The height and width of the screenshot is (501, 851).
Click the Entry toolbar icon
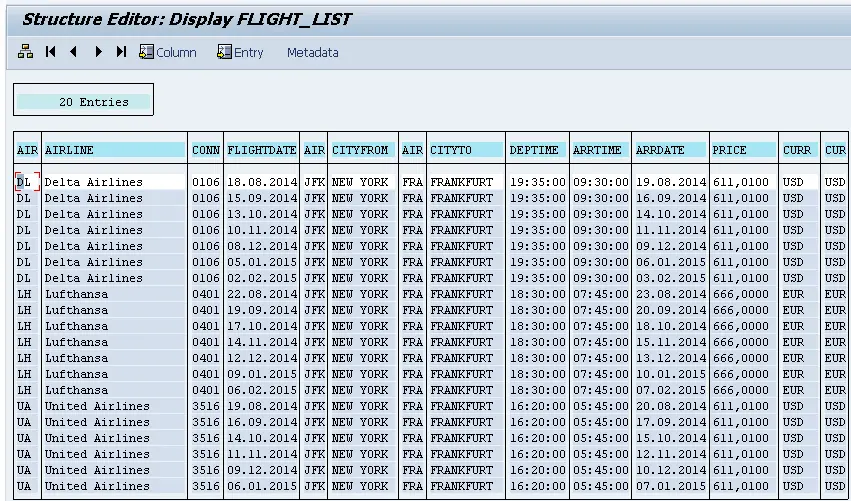224,52
